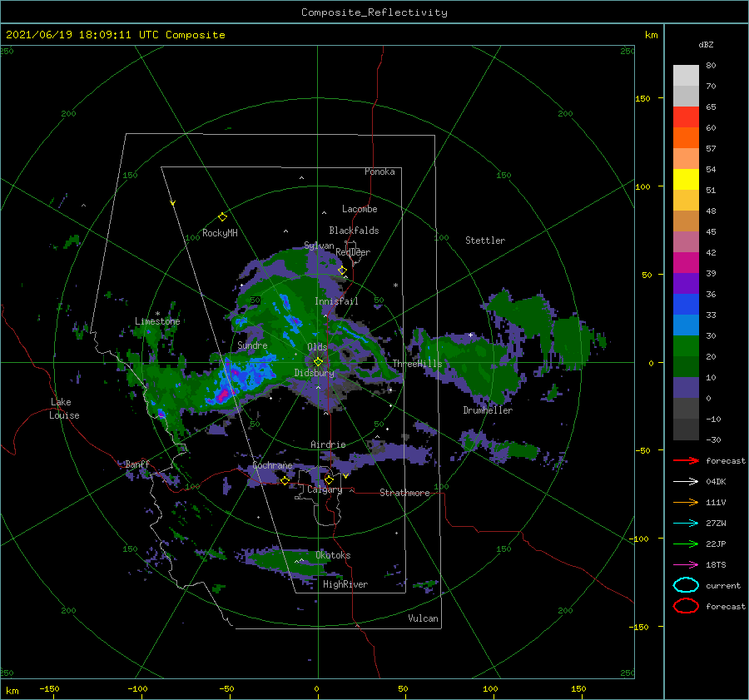
Task: Click the Lacombe town label
Action: [x=360, y=209]
